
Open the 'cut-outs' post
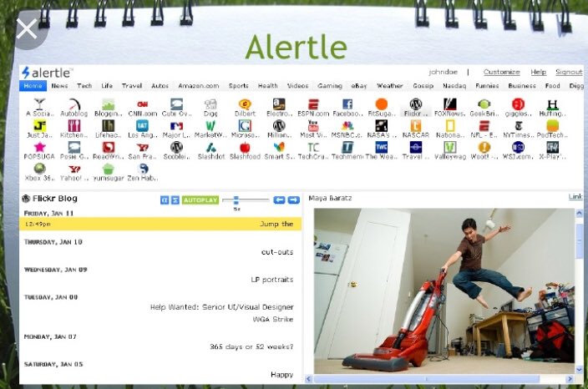click(x=277, y=252)
